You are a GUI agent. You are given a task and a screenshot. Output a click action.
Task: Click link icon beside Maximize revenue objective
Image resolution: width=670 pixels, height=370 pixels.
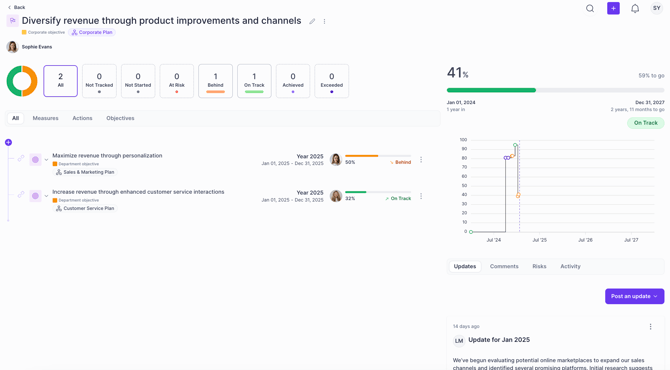(21, 159)
